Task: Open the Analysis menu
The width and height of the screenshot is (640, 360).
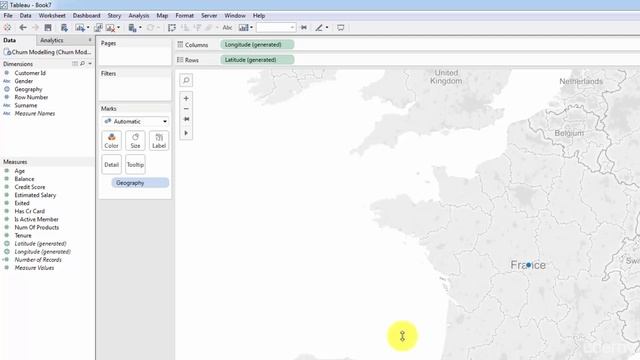Action: pyautogui.click(x=139, y=16)
